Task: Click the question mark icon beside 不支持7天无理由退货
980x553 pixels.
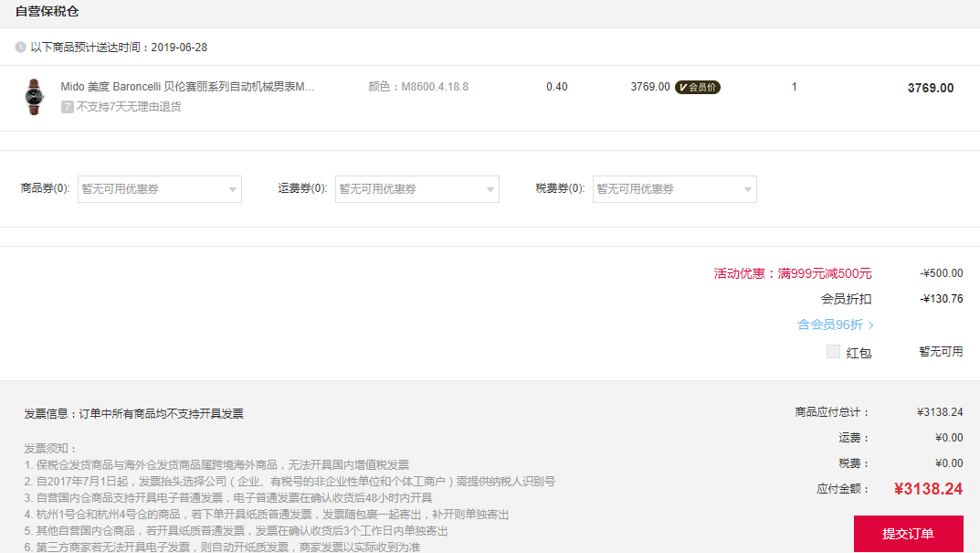Action: [x=67, y=107]
